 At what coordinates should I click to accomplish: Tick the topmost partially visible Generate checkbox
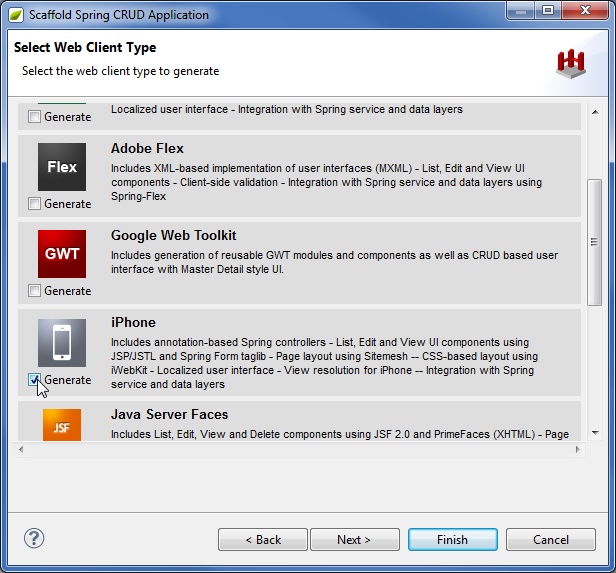[34, 117]
